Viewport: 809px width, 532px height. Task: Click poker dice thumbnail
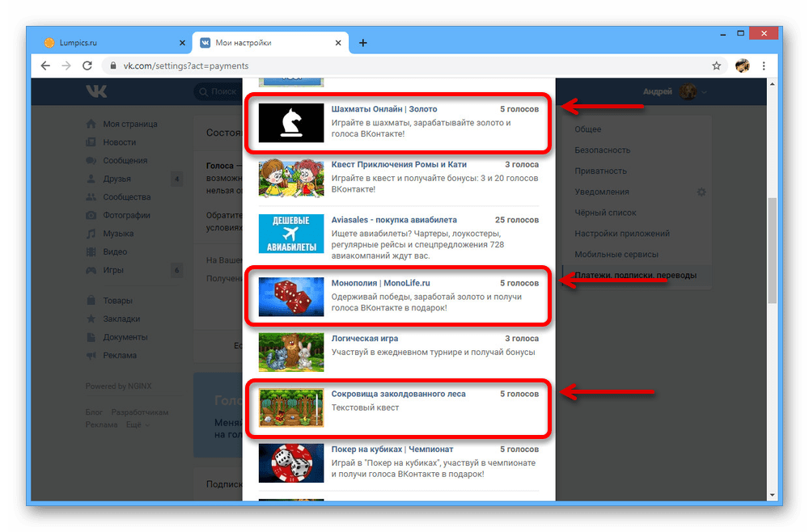click(x=291, y=463)
